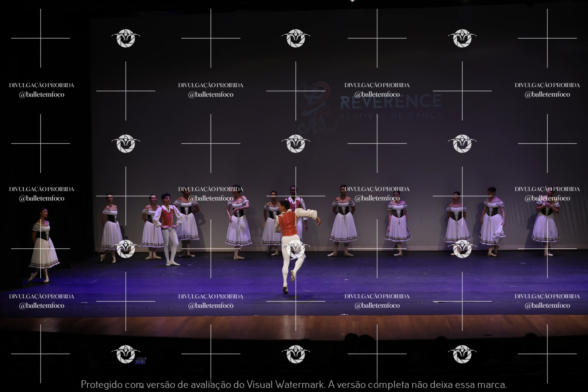The width and height of the screenshot is (588, 392).
Task: Click the top-left DIVULGAÇÃO PROIBIDA watermark text
Action: click(x=41, y=85)
